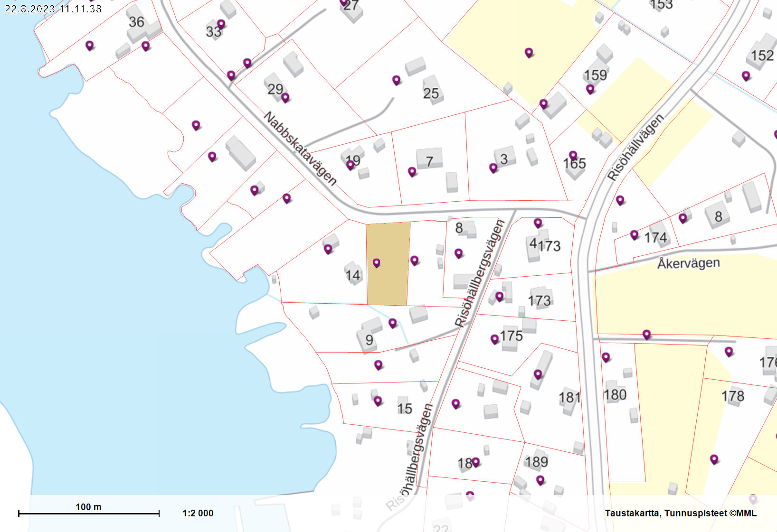Click the marker next to house 29
777x532 pixels.
pos(285,98)
